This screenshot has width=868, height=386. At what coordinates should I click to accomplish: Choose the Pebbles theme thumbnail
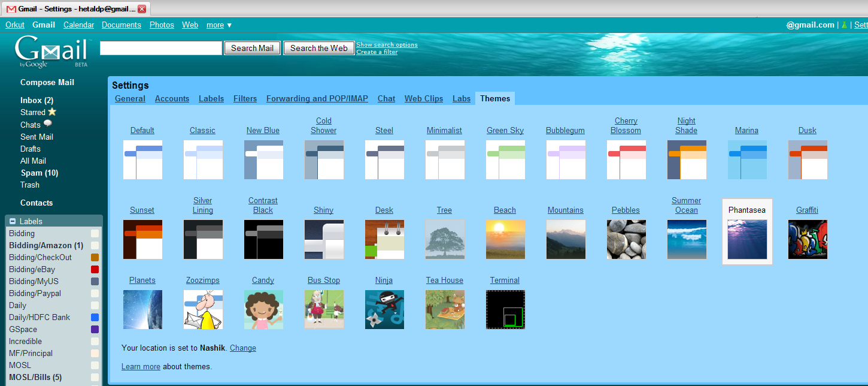(626, 240)
